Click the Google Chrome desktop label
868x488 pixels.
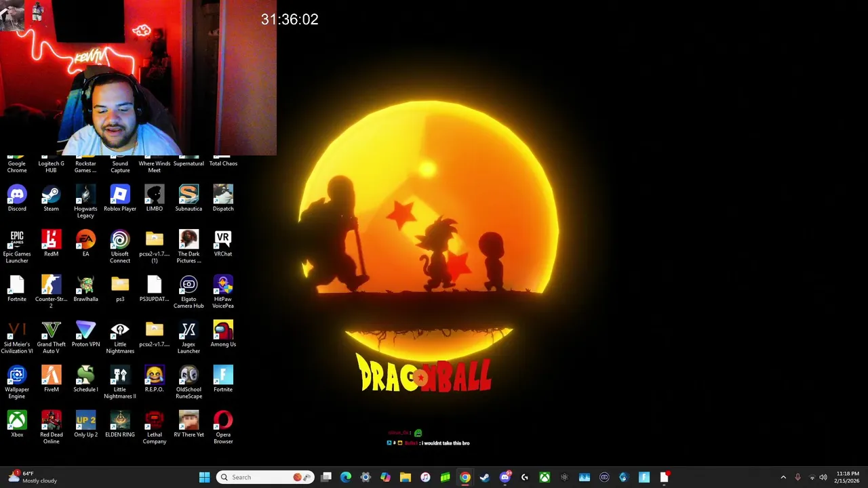(17, 167)
